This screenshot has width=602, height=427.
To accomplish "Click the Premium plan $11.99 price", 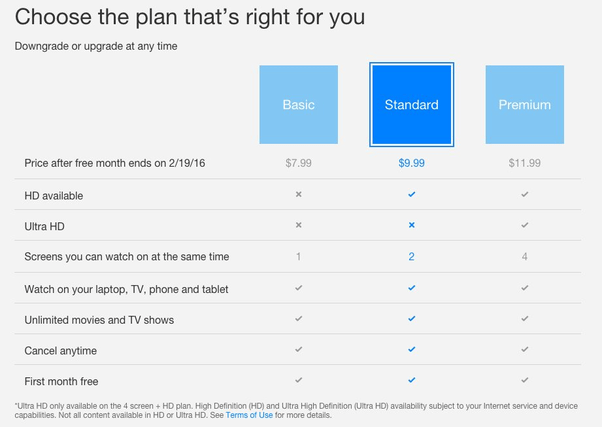I will pyautogui.click(x=524, y=163).
